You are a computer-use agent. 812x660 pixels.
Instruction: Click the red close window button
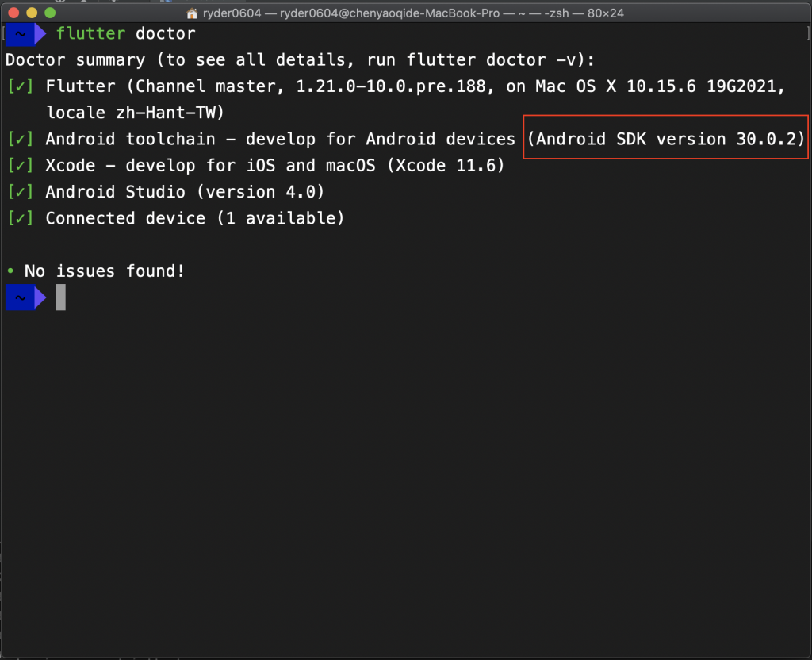14,13
